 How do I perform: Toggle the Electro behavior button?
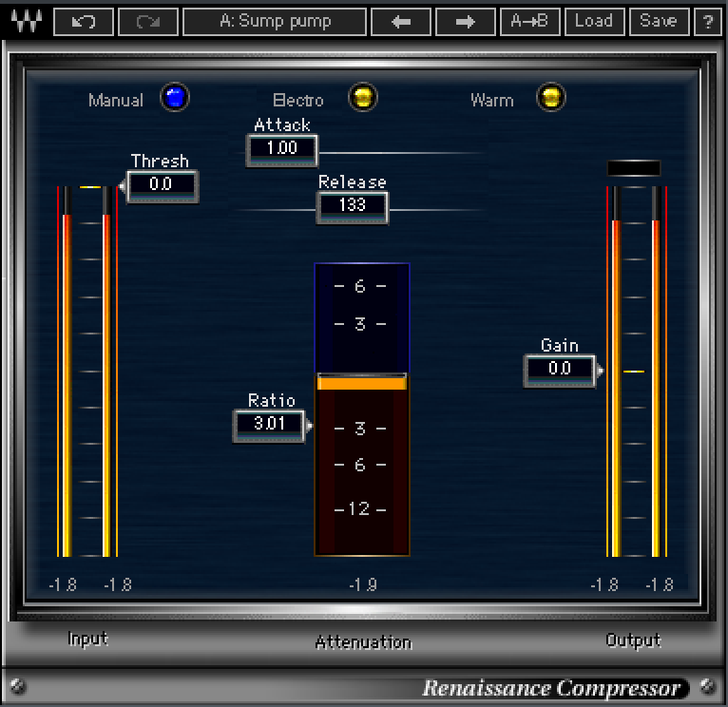click(x=363, y=98)
